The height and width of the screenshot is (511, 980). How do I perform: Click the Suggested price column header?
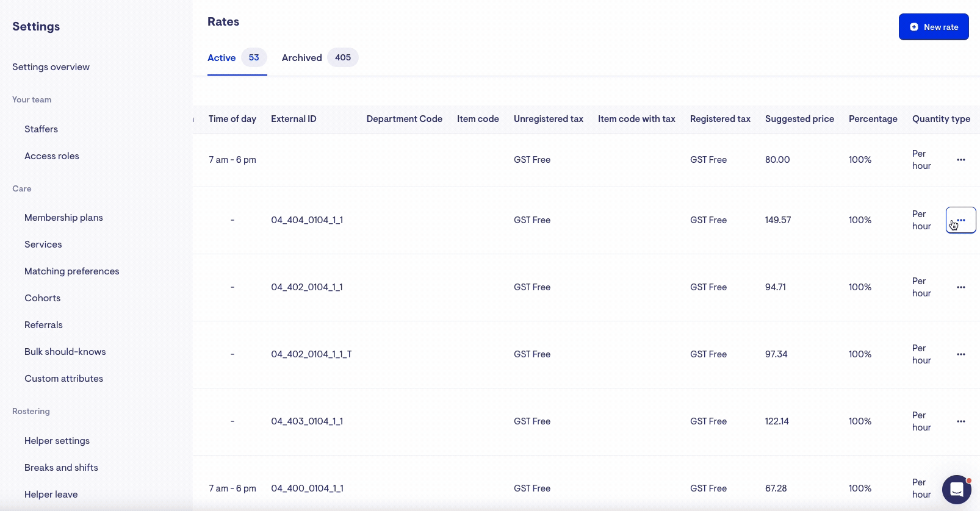click(x=799, y=119)
